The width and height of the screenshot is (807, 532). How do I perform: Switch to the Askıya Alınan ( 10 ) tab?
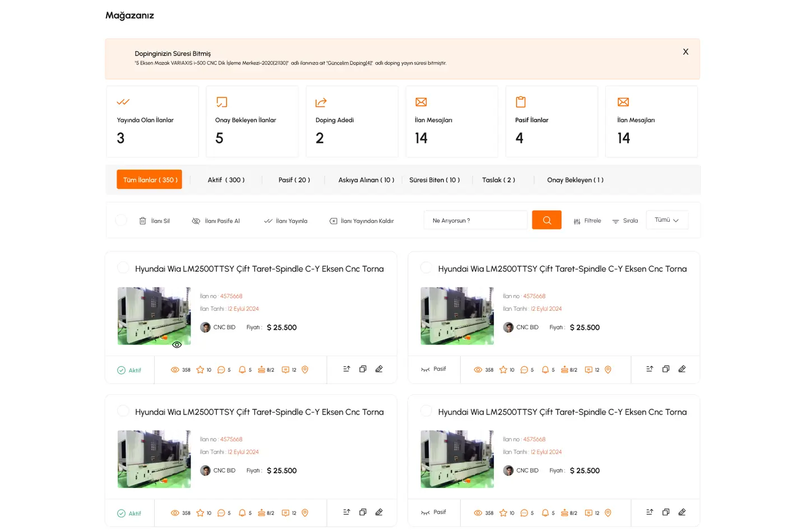(x=366, y=180)
